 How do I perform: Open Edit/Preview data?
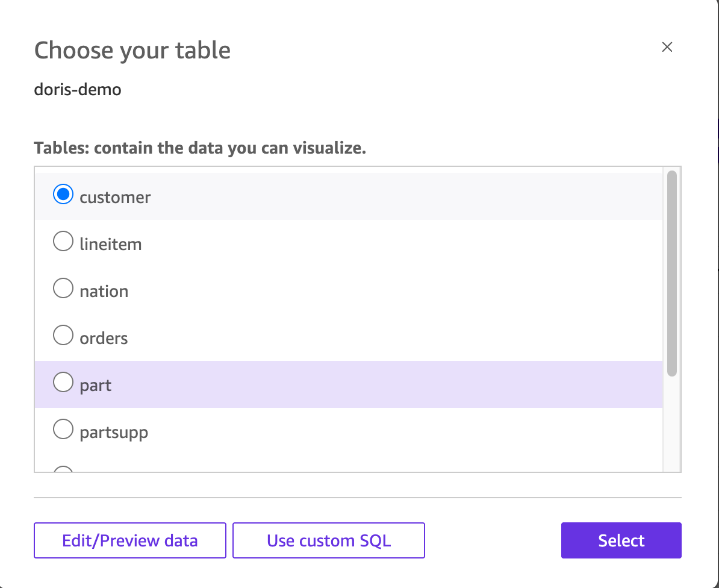point(130,540)
